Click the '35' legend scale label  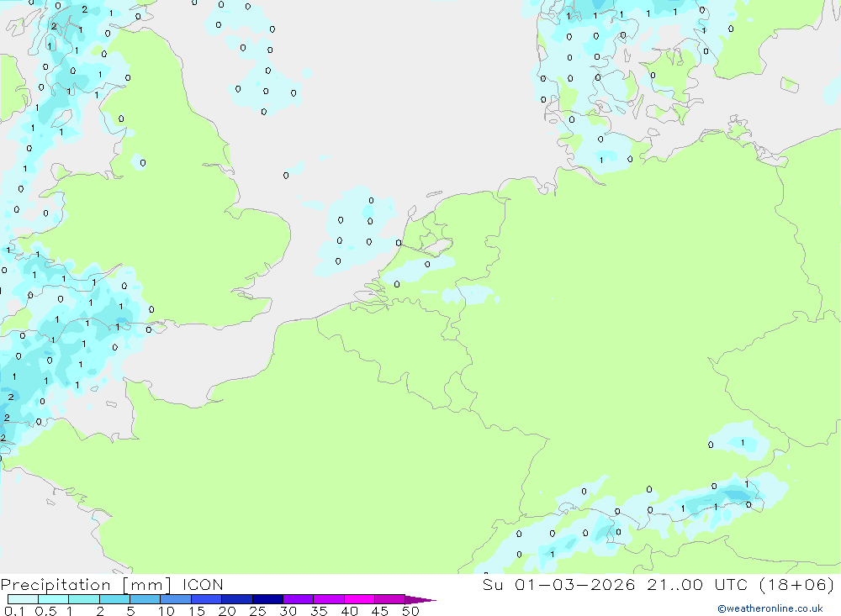coord(319,611)
